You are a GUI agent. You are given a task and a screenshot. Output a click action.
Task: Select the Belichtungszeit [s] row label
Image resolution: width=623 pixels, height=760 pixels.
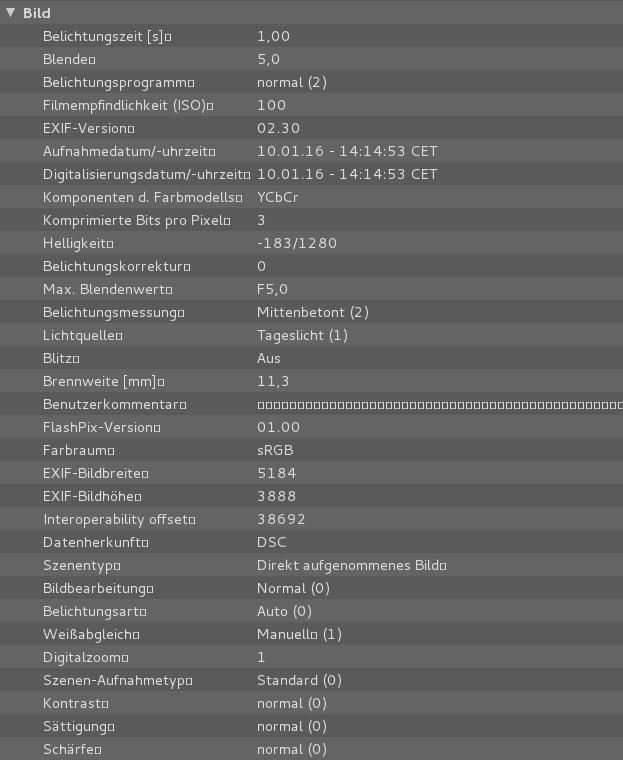coord(104,36)
